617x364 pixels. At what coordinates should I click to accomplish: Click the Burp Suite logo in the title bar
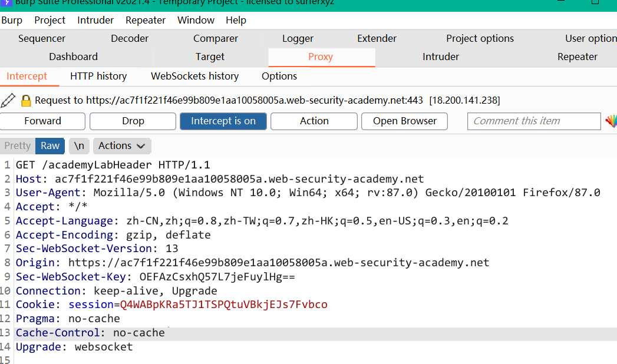(6, 2)
